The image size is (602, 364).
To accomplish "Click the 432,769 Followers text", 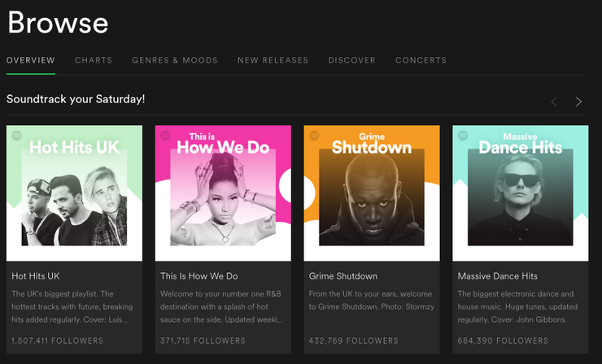I will [x=354, y=340].
